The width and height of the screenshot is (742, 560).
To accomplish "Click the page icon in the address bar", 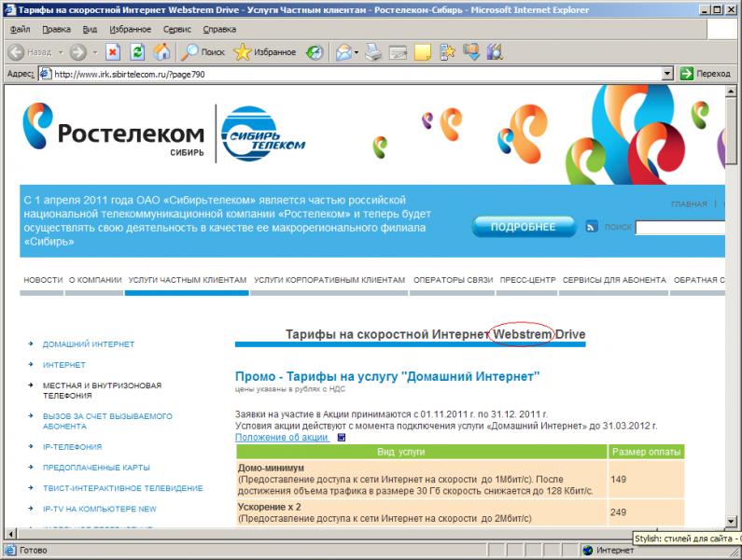I will pyautogui.click(x=46, y=74).
